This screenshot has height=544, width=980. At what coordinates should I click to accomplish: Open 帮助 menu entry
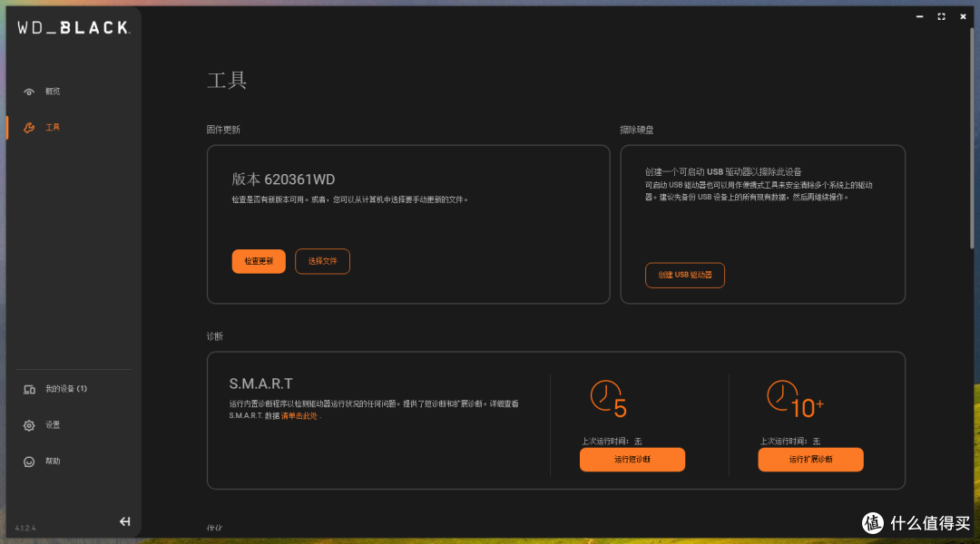click(x=53, y=461)
